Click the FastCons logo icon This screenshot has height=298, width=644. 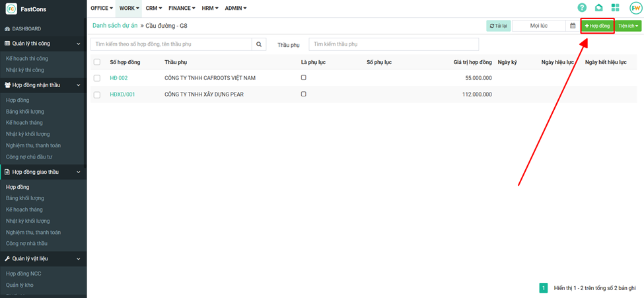(11, 9)
